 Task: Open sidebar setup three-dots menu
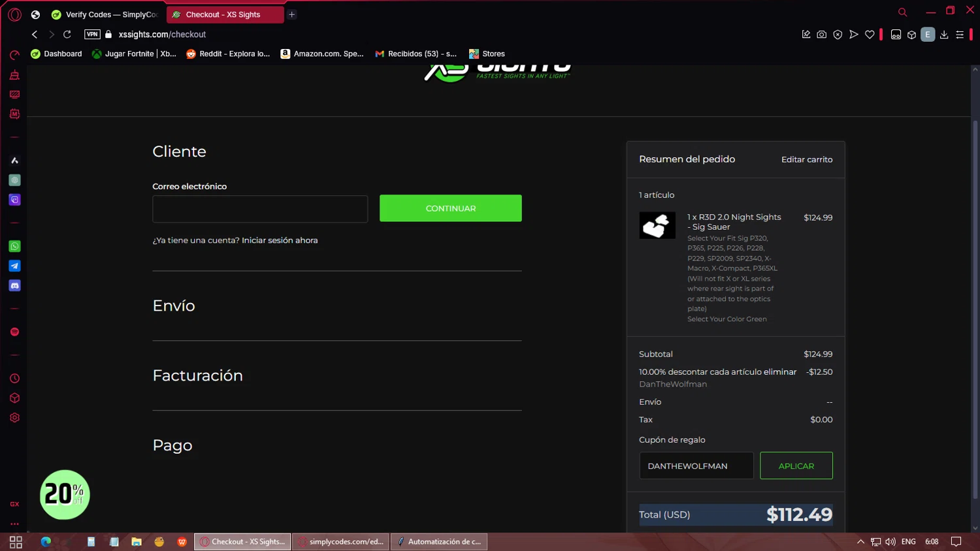click(x=14, y=524)
